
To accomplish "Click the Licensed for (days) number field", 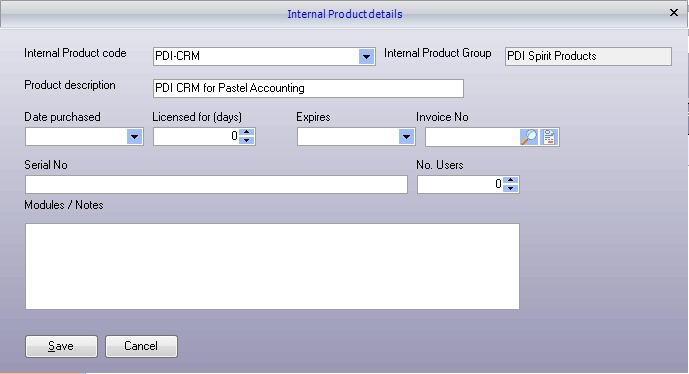I will [x=196, y=137].
